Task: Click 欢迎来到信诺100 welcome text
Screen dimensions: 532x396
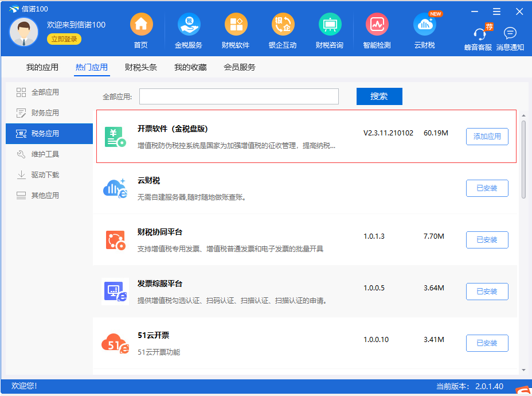Action: 76,25
